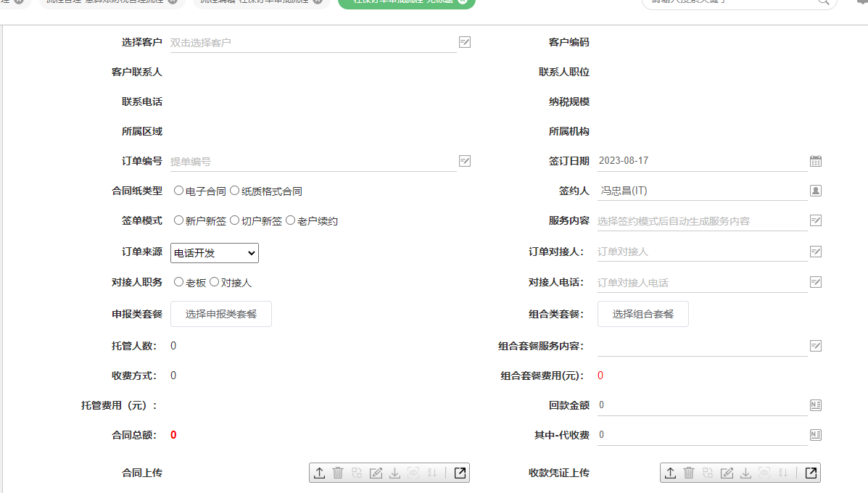The width and height of the screenshot is (868, 493).
Task: Click person picker icon for 签约人
Action: pos(815,191)
